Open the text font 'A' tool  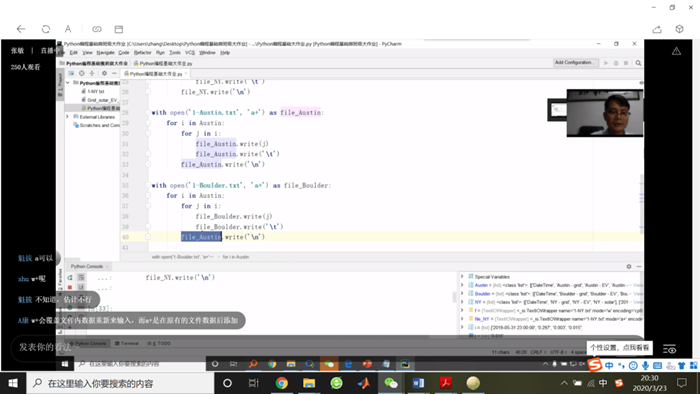coord(68,29)
